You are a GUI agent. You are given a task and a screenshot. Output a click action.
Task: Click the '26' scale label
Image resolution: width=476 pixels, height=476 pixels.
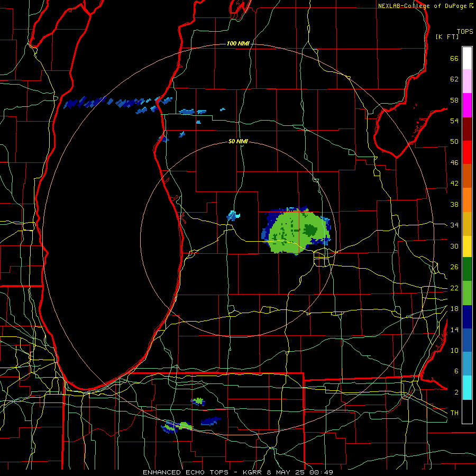click(454, 267)
